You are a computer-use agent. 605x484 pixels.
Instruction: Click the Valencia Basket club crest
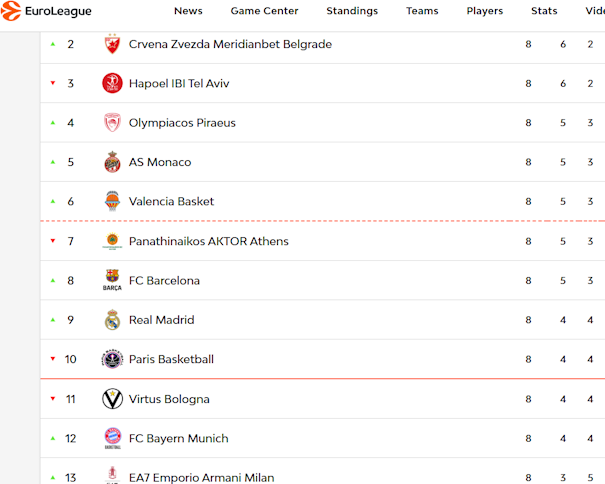[x=112, y=201]
